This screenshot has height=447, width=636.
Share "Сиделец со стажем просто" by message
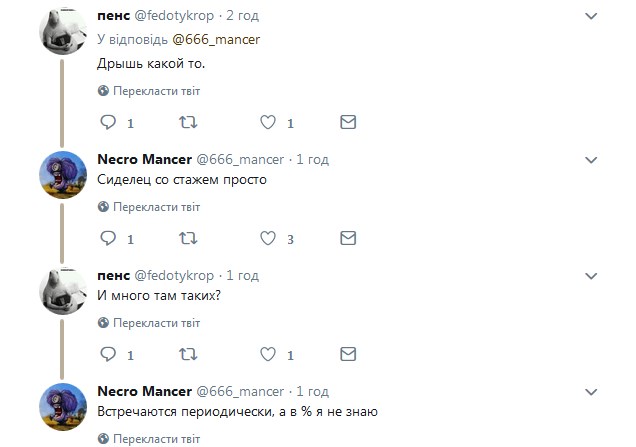coord(347,238)
